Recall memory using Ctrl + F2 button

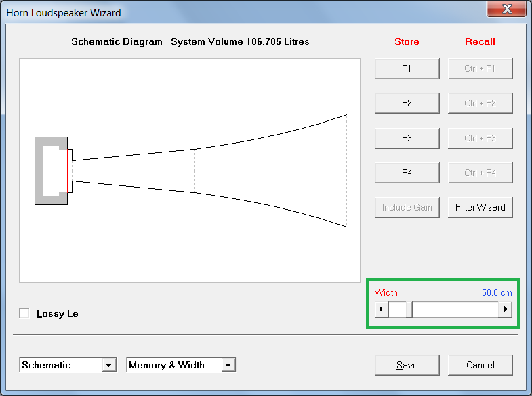(x=480, y=104)
